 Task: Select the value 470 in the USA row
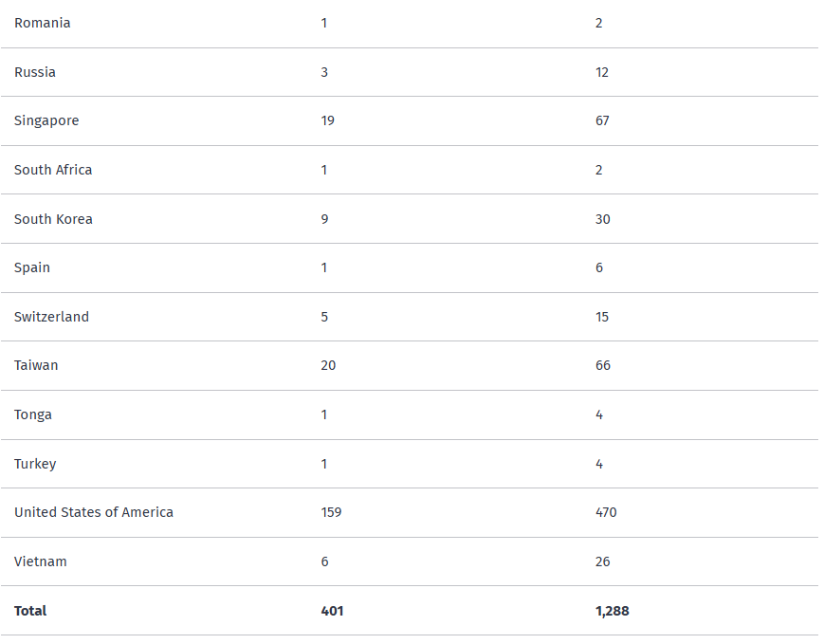[x=606, y=512]
